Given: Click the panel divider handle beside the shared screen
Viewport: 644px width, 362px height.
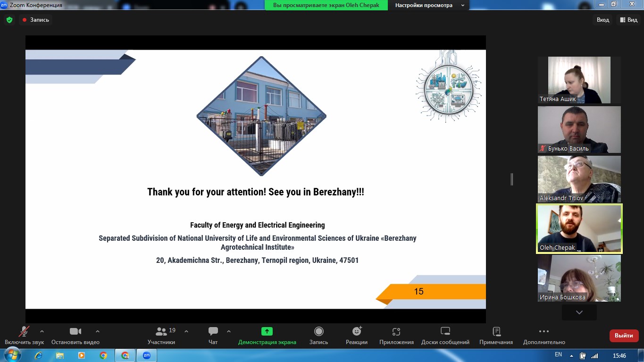Looking at the screenshot, I should [x=512, y=179].
